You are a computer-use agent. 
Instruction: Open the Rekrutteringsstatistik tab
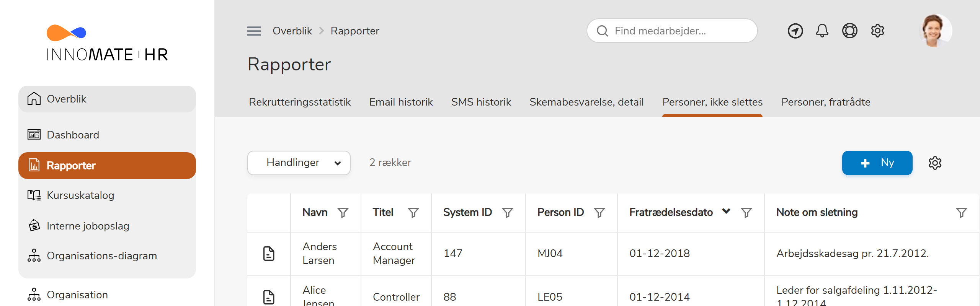300,102
